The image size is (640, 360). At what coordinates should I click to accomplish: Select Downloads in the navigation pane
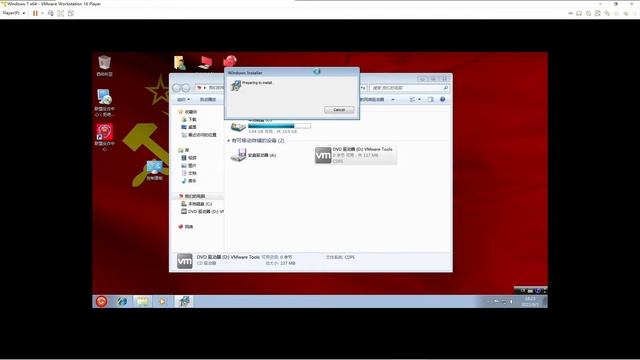point(189,120)
